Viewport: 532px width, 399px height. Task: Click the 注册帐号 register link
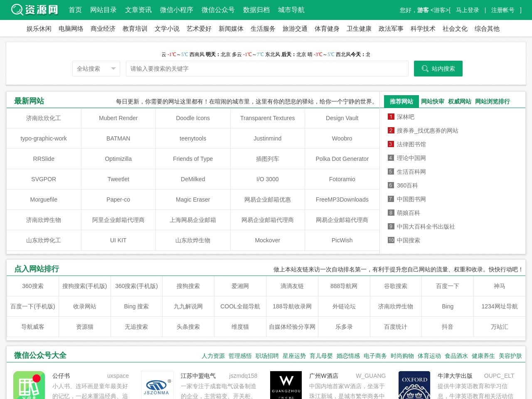click(502, 10)
